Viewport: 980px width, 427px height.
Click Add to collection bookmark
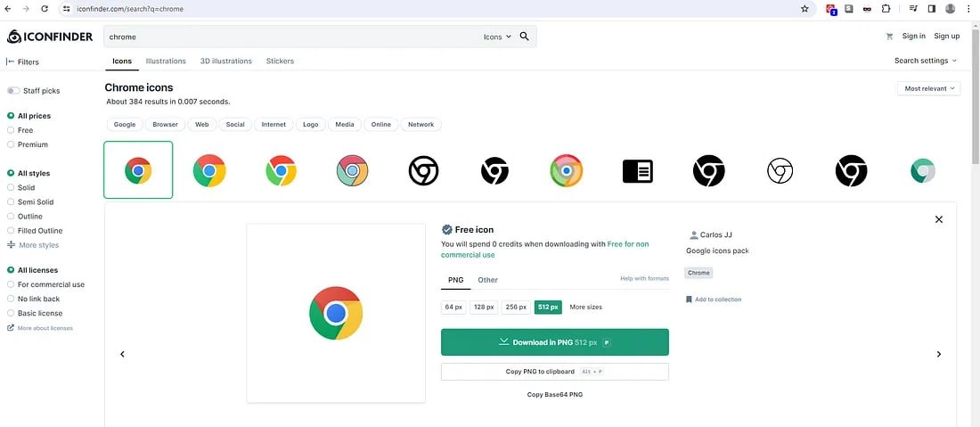713,300
